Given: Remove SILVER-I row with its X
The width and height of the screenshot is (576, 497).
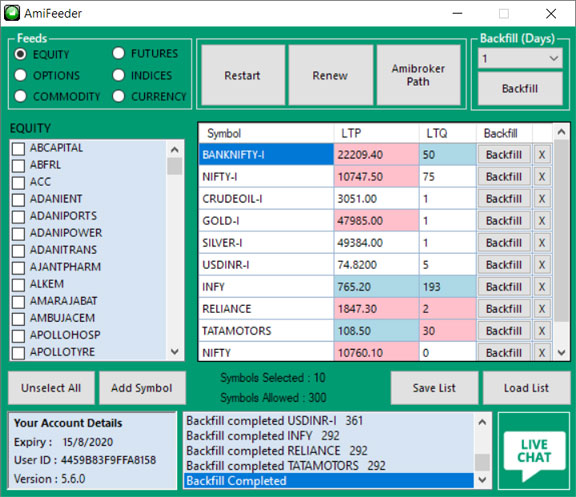Looking at the screenshot, I should (x=542, y=243).
